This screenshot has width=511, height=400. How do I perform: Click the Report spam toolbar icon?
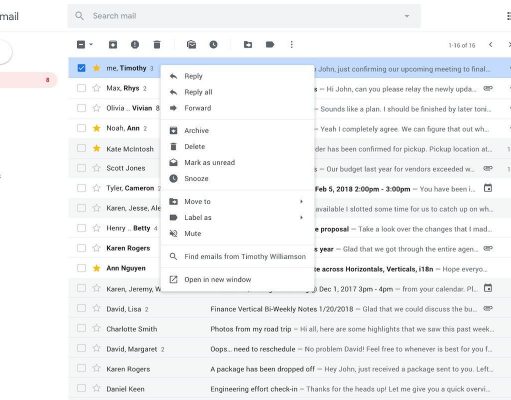[x=135, y=44]
